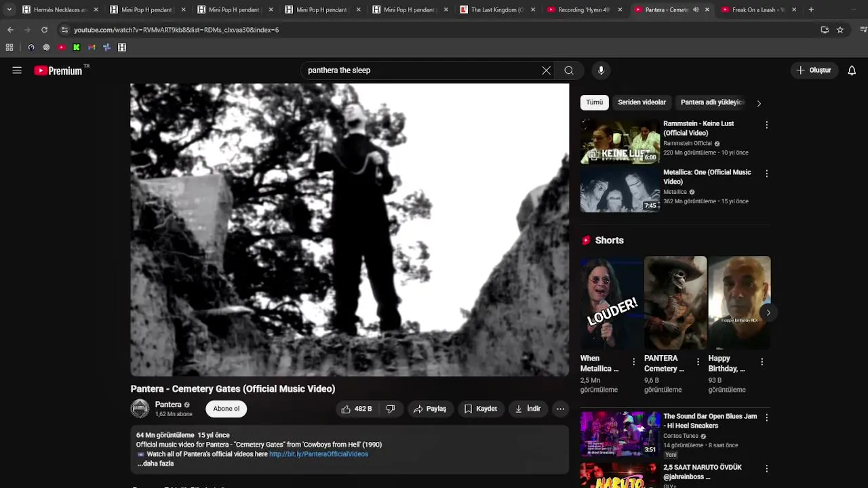Open Metallica One video thumbnail
The image size is (868, 488).
620,190
